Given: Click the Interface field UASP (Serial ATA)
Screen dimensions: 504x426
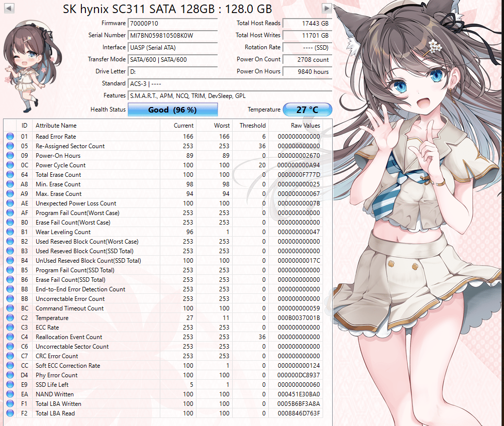Looking at the screenshot, I should (x=173, y=48).
